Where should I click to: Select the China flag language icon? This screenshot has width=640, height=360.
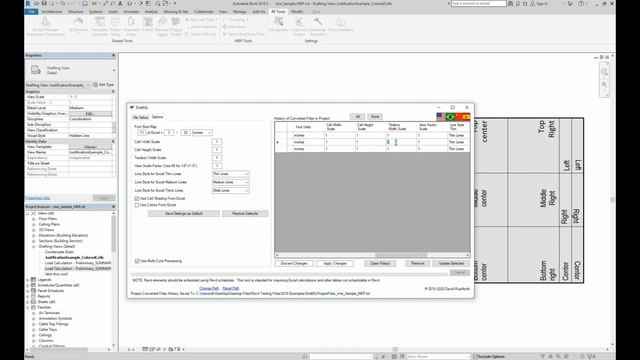coord(458,117)
